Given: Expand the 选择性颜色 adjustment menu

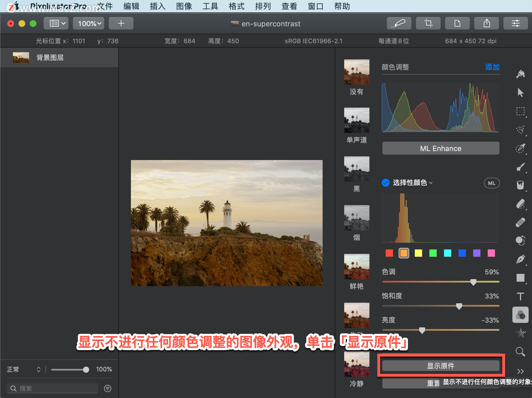Looking at the screenshot, I should coord(413,183).
